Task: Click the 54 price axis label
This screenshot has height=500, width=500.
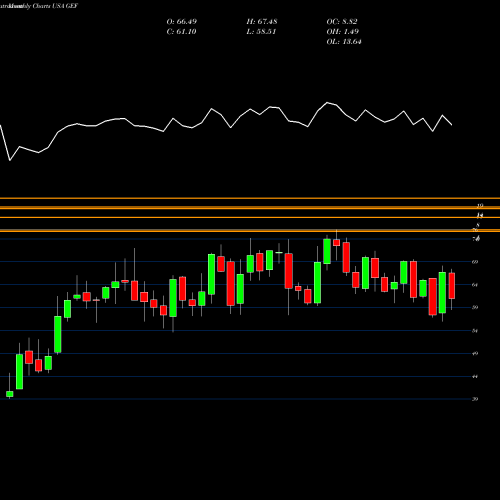Action: (x=475, y=331)
